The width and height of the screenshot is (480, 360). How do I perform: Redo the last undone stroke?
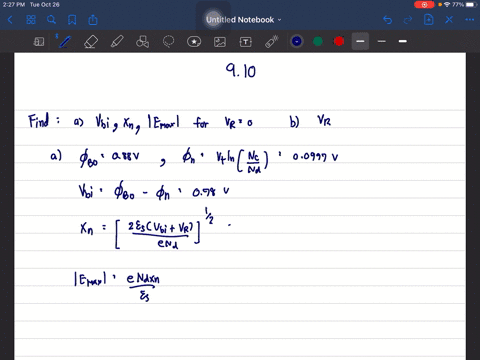(x=408, y=20)
